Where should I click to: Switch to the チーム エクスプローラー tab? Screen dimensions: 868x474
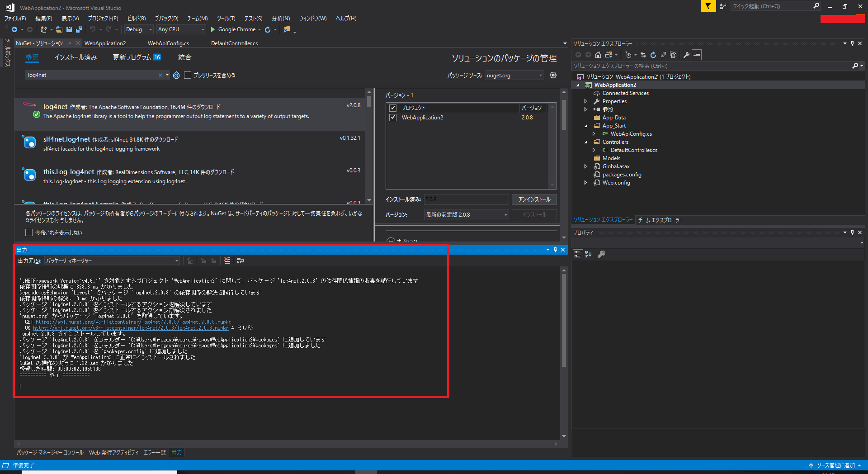pyautogui.click(x=660, y=220)
